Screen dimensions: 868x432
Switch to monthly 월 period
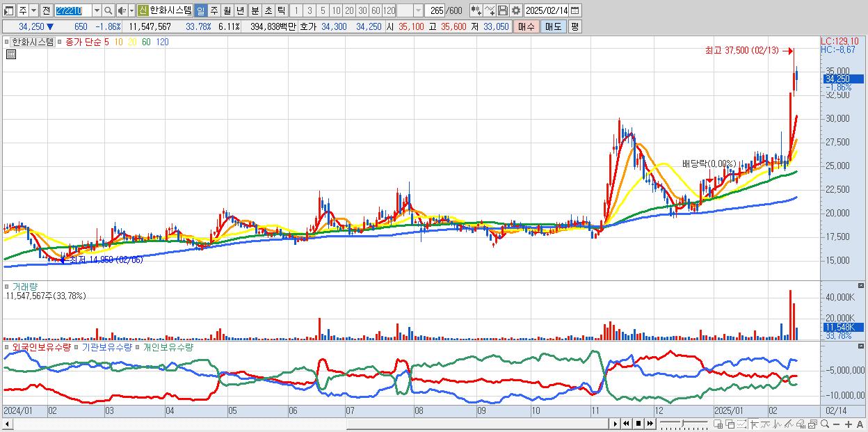point(227,10)
